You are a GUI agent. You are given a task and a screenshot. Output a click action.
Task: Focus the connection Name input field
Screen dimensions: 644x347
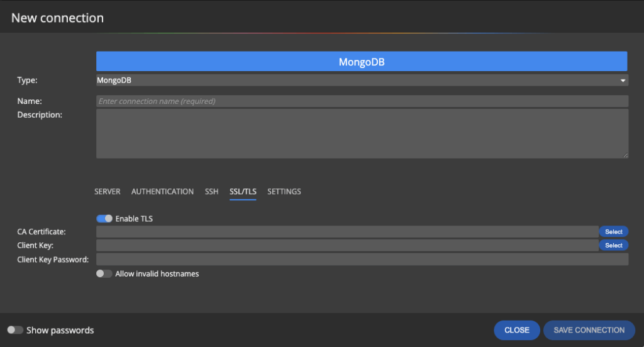362,101
